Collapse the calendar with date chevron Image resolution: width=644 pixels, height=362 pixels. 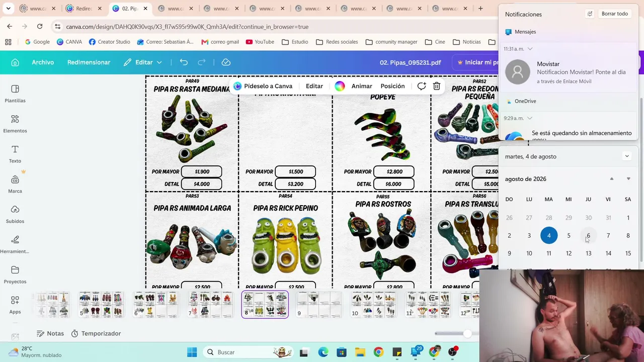pos(627,156)
